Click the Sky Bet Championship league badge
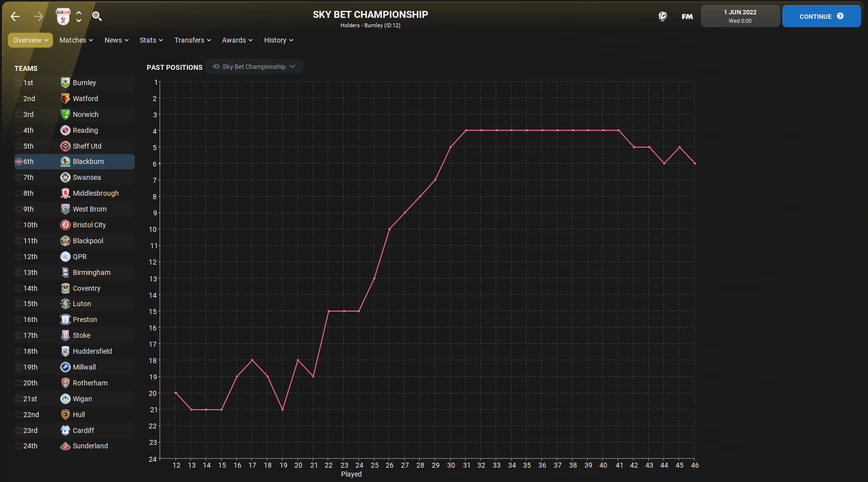Viewport: 868px width, 482px height. (x=63, y=16)
